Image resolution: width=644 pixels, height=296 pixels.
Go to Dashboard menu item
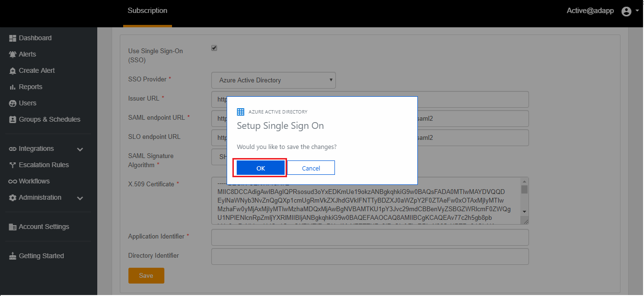pos(35,38)
